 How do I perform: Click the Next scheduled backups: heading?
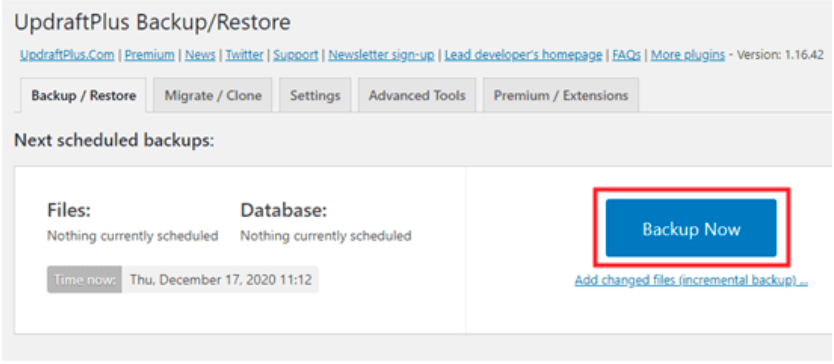(114, 140)
